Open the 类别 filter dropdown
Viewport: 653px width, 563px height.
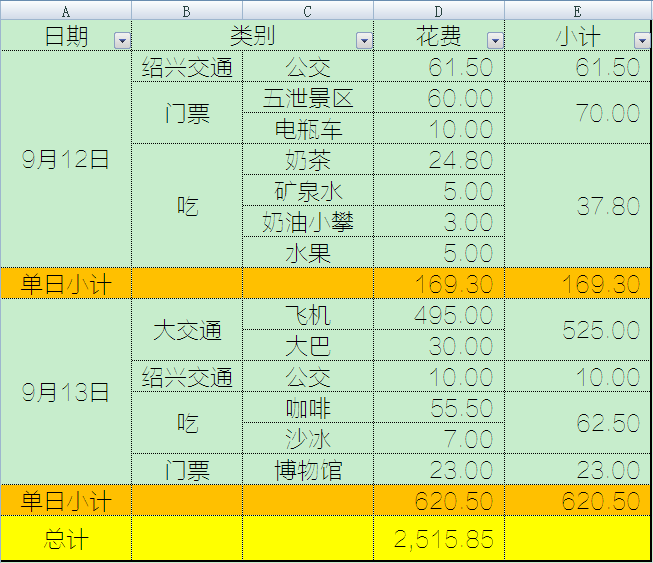(364, 40)
